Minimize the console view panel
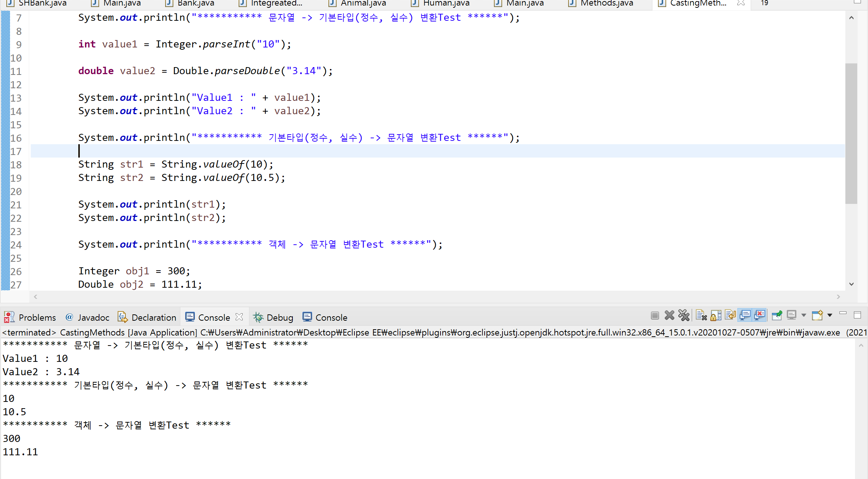The height and width of the screenshot is (479, 868). pos(843,314)
